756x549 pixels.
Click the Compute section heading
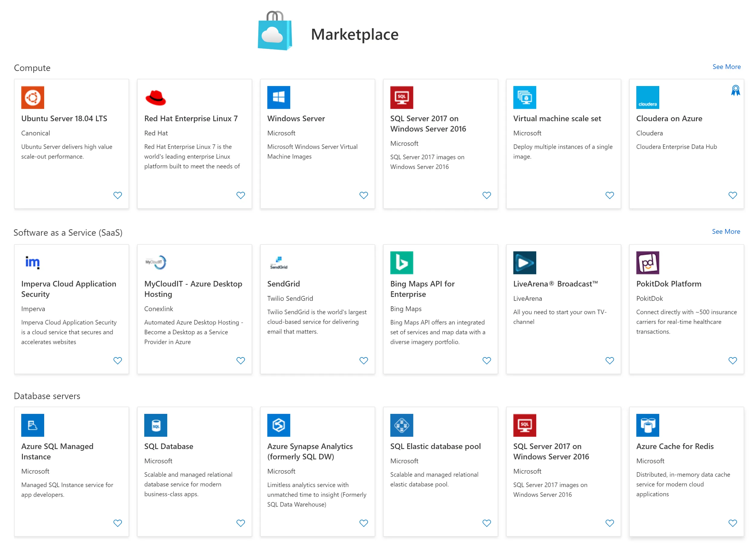(32, 68)
